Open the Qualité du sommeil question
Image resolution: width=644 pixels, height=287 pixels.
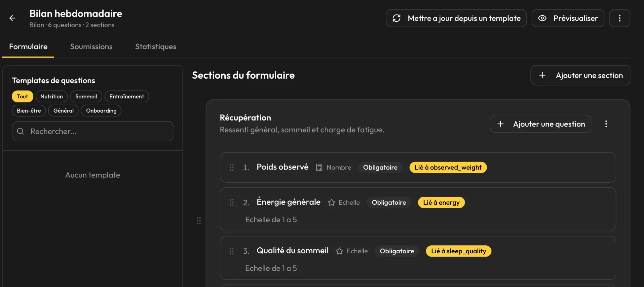[x=418, y=258]
